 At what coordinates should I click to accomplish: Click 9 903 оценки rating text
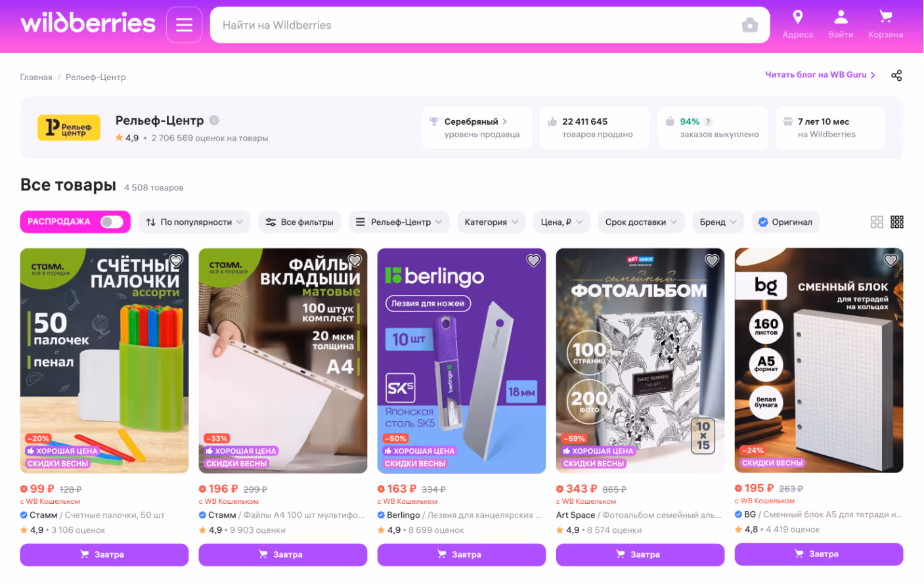point(257,530)
